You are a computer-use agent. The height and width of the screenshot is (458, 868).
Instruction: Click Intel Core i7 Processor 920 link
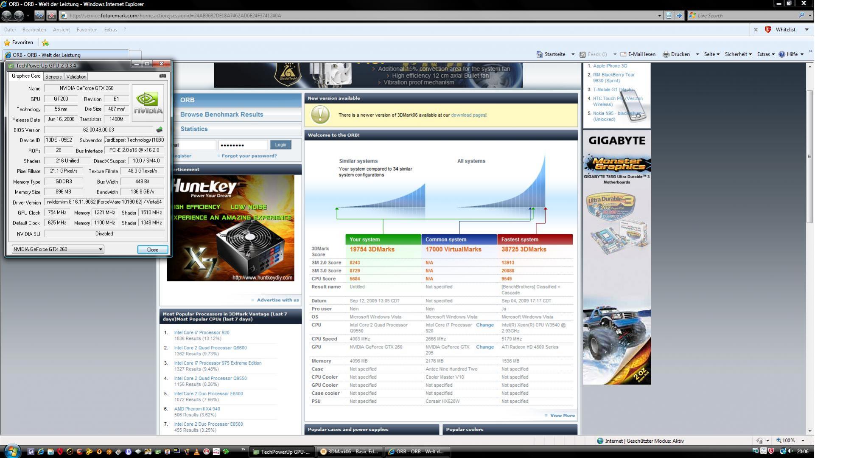(x=202, y=333)
